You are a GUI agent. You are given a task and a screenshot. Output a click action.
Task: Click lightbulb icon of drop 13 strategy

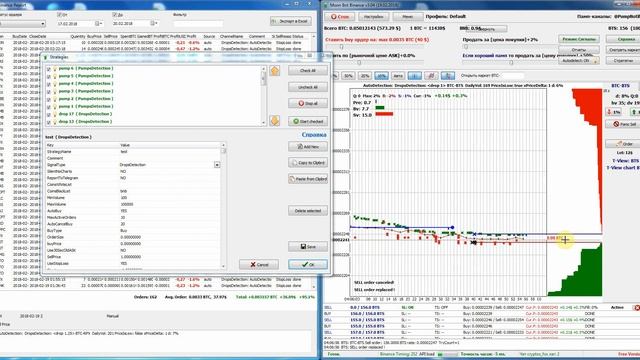(55, 122)
